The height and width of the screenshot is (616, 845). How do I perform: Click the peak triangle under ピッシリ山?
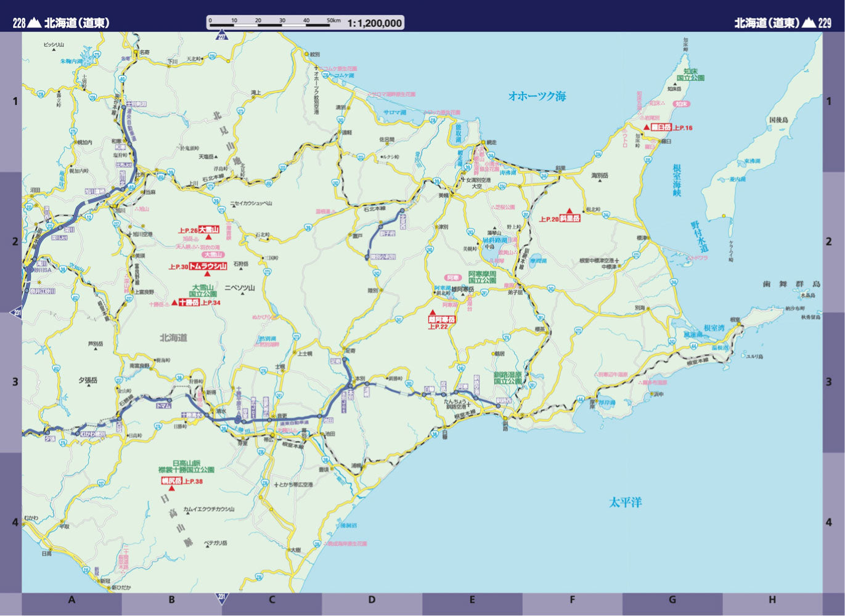point(54,51)
